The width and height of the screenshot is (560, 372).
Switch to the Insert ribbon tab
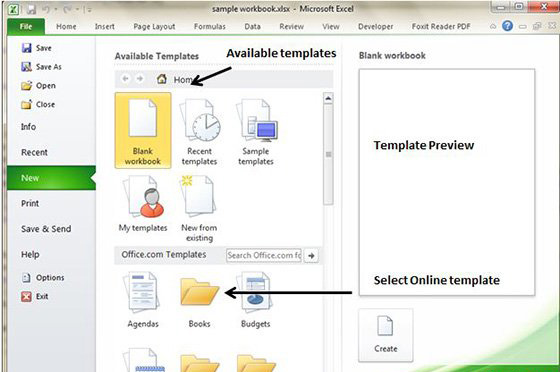click(105, 26)
